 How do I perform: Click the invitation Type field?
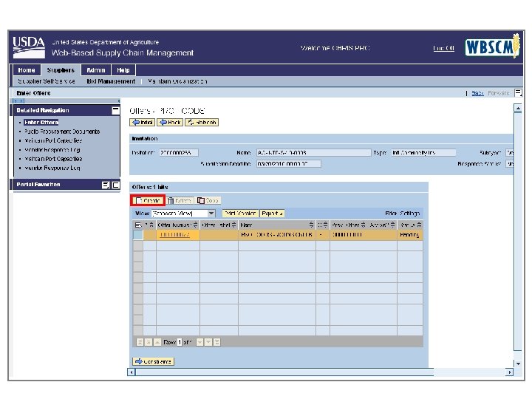423,153
